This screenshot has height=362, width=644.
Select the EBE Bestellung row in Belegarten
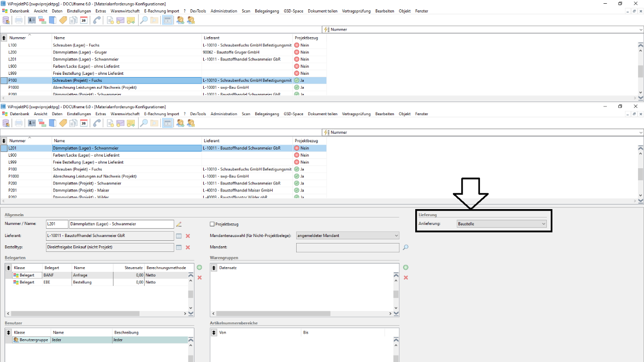(x=96, y=282)
